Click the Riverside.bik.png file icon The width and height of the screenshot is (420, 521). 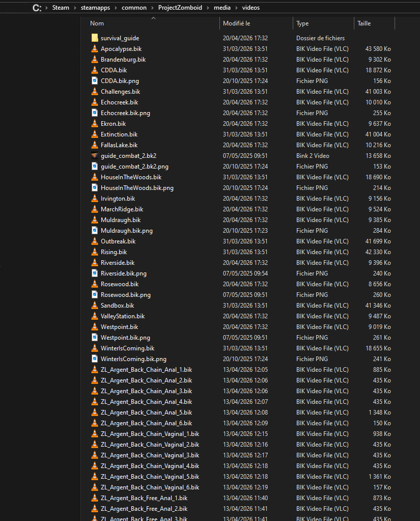click(x=95, y=273)
